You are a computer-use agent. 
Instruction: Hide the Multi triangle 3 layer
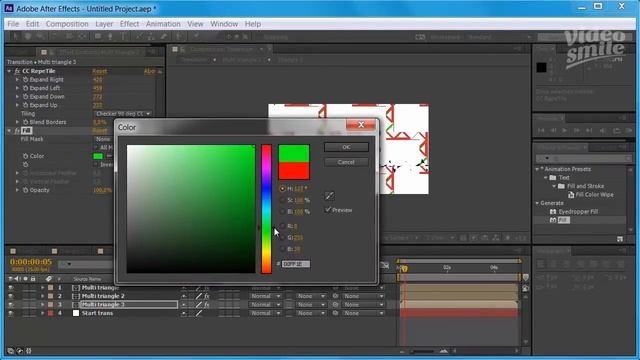click(11, 305)
